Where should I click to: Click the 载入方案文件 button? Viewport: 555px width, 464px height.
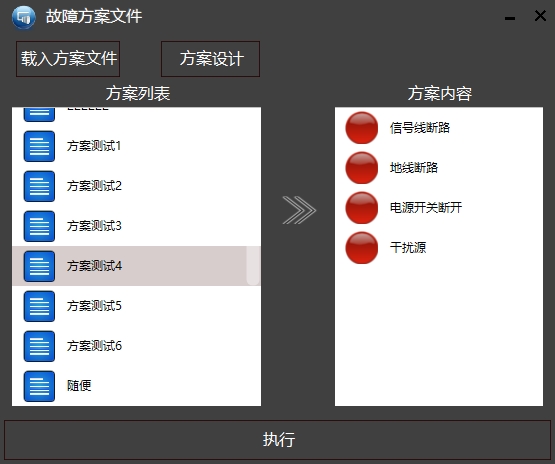68,59
